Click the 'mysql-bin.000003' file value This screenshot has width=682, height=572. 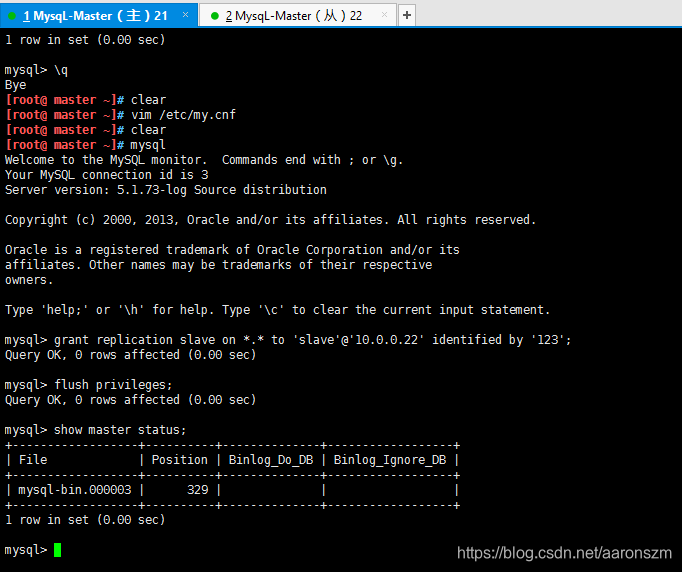pos(74,490)
